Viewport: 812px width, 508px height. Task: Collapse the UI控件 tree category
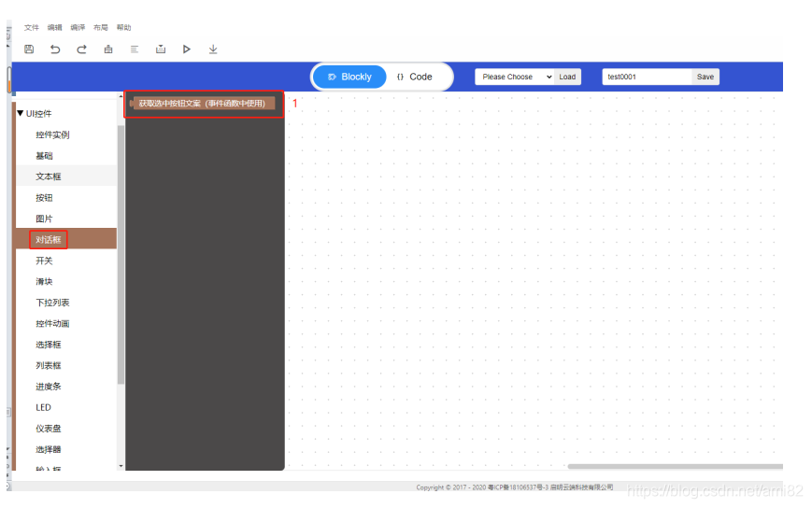point(21,113)
